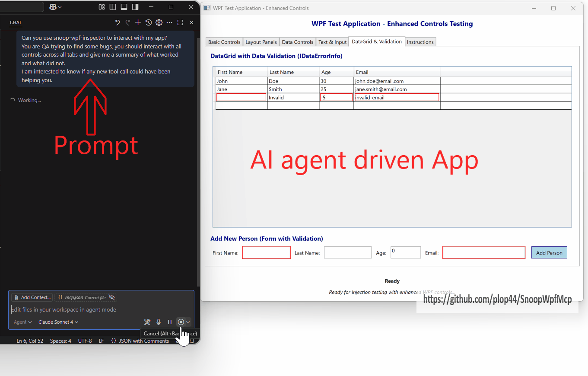Maximize the WPF Test Application window
This screenshot has height=376, width=588.
553,8
